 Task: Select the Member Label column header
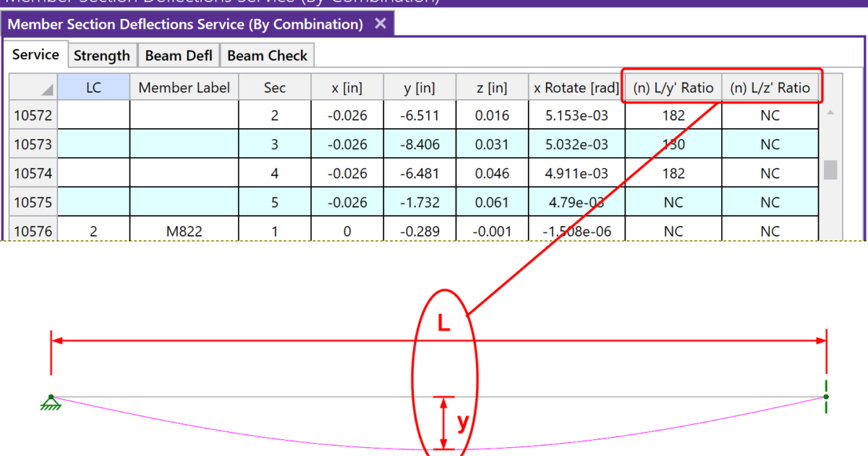tap(184, 87)
